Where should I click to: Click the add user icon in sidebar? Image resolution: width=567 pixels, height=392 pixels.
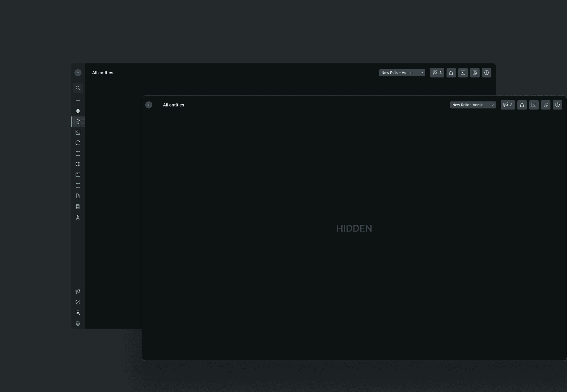tap(78, 313)
